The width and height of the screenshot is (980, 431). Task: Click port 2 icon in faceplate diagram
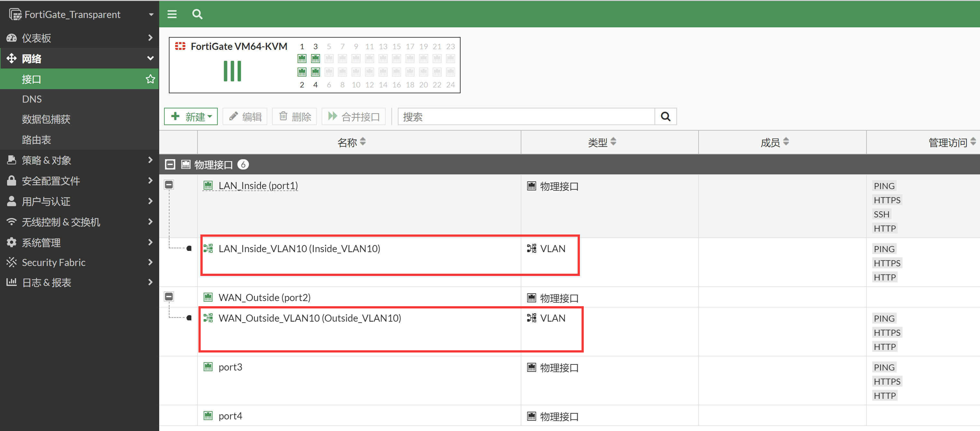(x=302, y=72)
